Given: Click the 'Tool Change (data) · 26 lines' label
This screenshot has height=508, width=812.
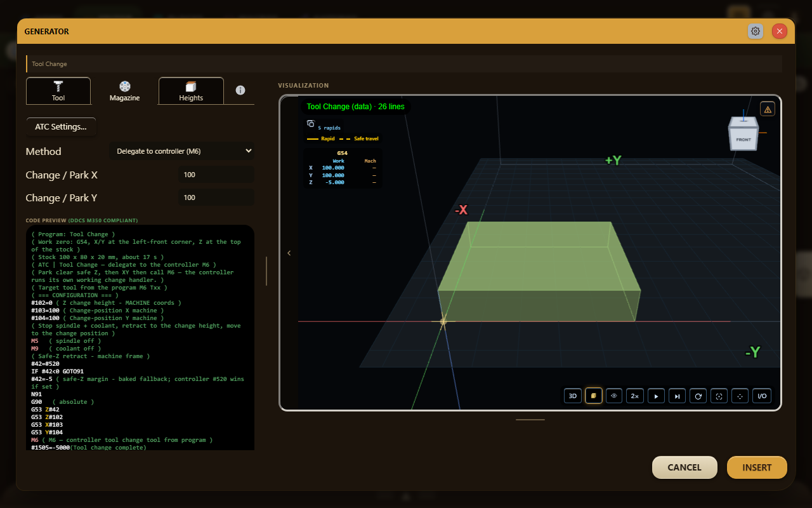Looking at the screenshot, I should tap(355, 107).
